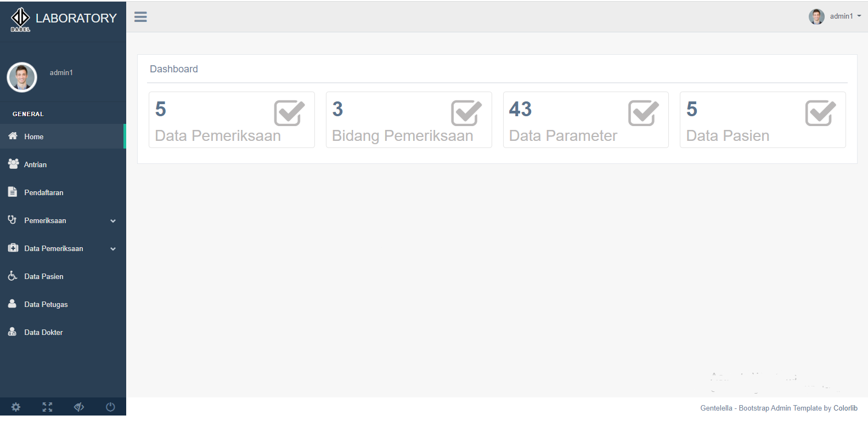Image resolution: width=868 pixels, height=421 pixels.
Task: Toggle sidebar visibility with hamburger icon
Action: (140, 16)
